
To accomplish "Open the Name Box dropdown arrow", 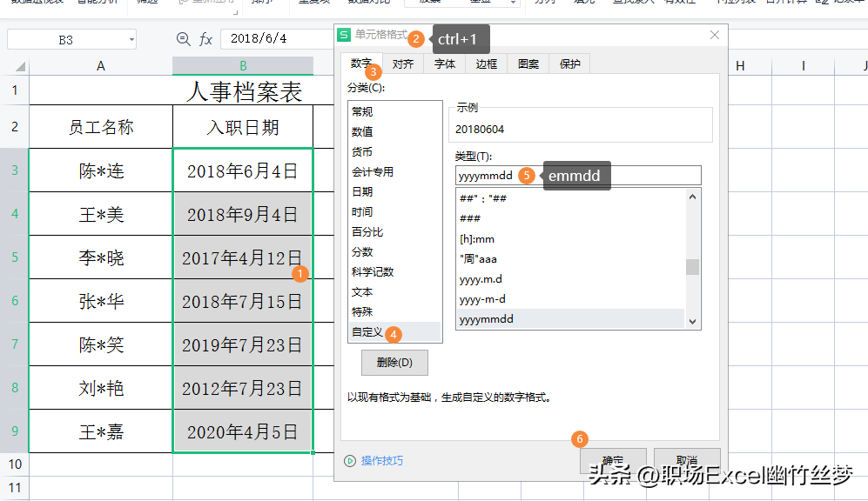I will tap(131, 40).
